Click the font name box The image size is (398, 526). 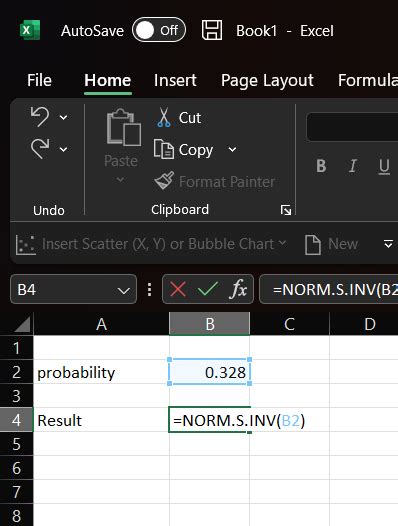point(352,127)
